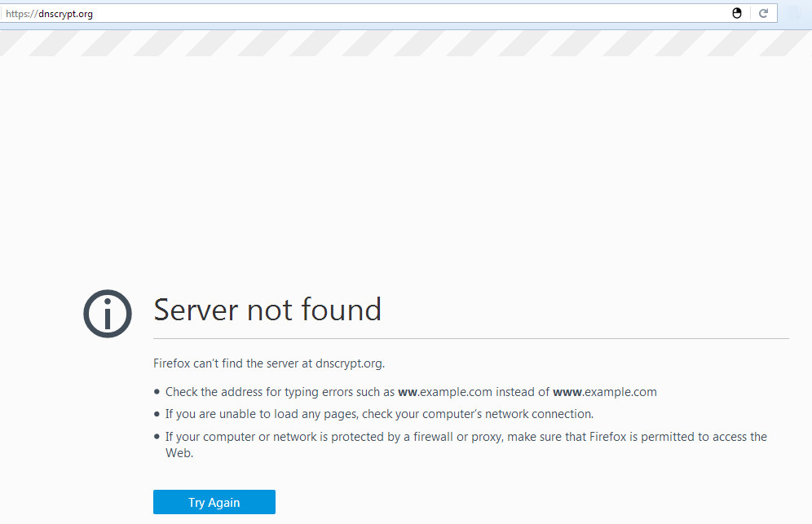Click the tip about checking your computer's network connection
The height and width of the screenshot is (524, 812).
[x=380, y=414]
